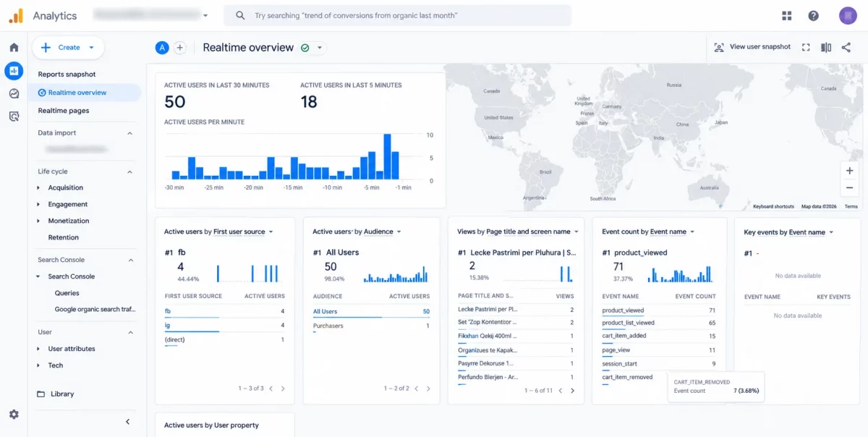Screen dimensions: 868x437
Task: Open the Admin settings gear
Action: point(14,415)
